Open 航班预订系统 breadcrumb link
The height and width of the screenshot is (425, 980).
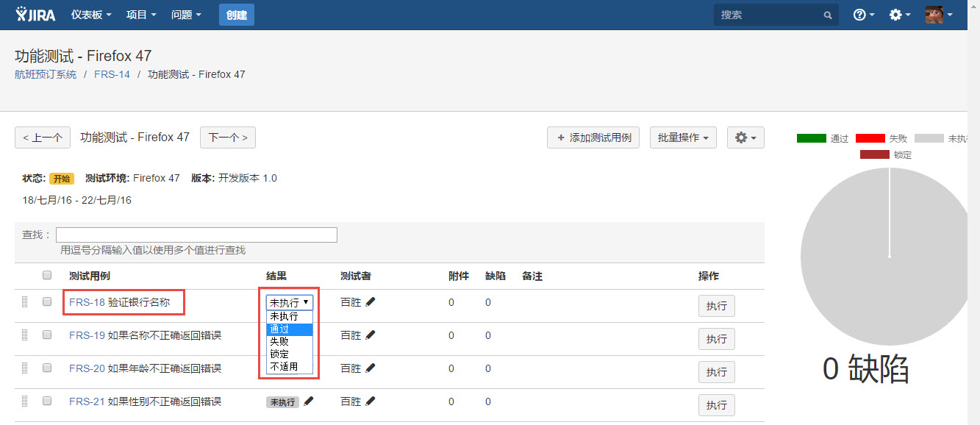[x=46, y=74]
